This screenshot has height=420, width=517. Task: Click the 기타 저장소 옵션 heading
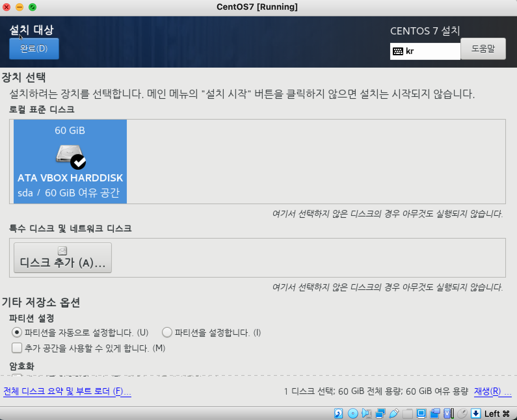[41, 302]
